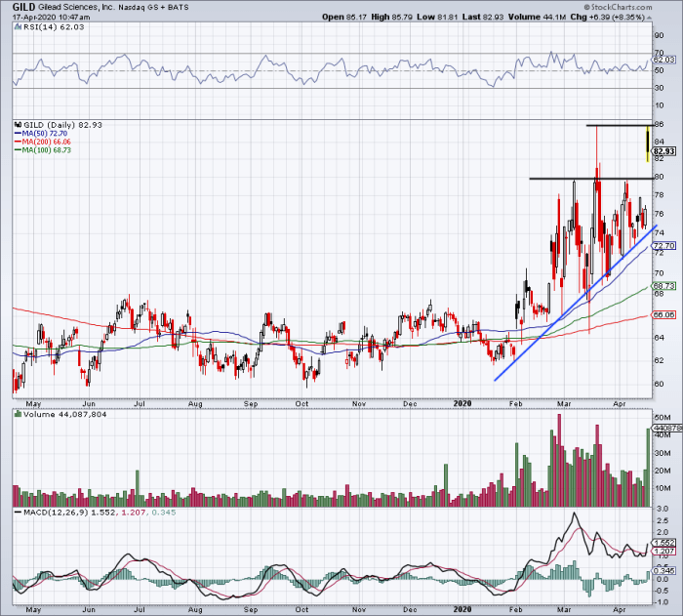Click the RSI(14) 62.03 legend label
The width and height of the screenshot is (683, 616).
click(53, 27)
